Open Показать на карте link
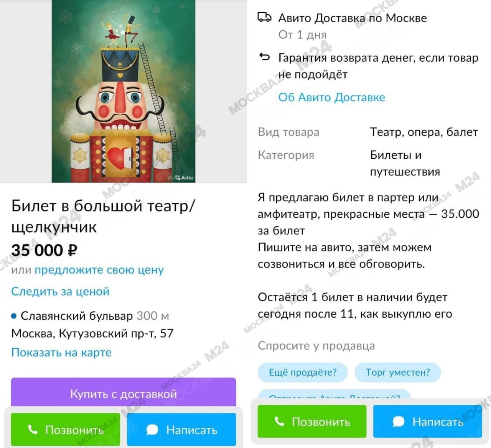491x448 pixels. coord(61,352)
